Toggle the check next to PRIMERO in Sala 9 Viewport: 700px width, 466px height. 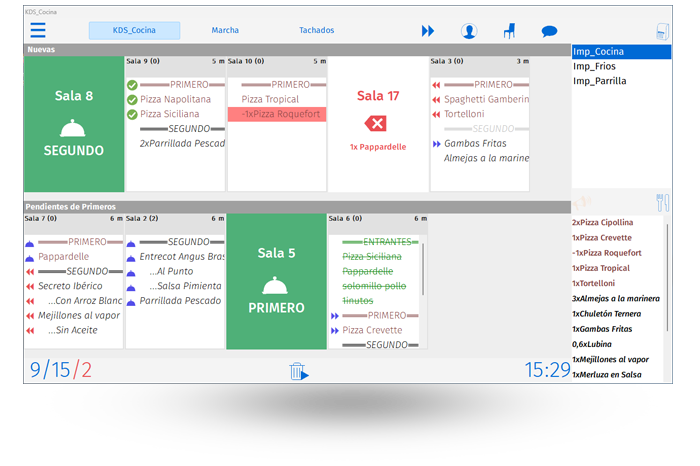coord(132,85)
